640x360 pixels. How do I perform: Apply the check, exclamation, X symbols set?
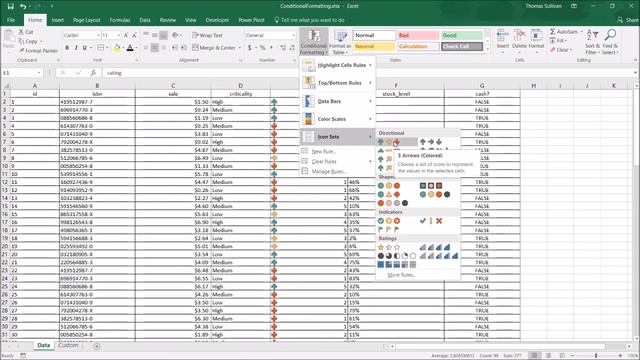pyautogui.click(x=431, y=221)
